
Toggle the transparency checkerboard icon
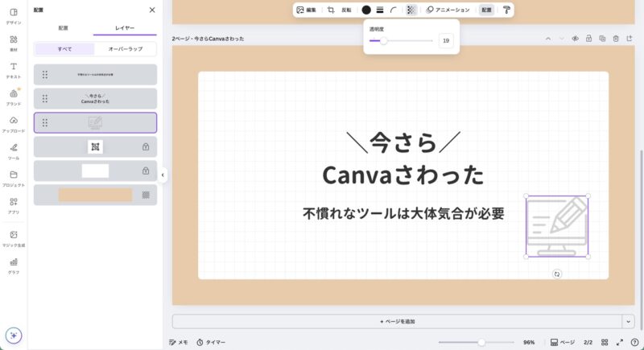point(411,10)
